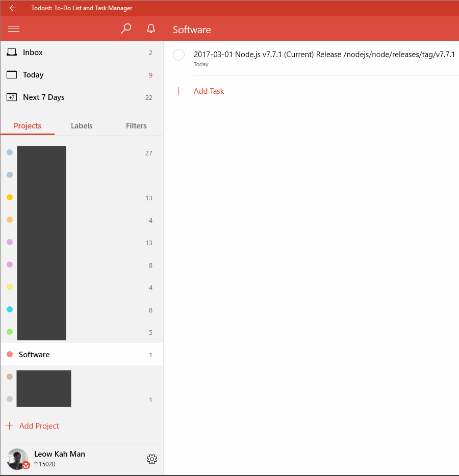Go back using the title bar arrow
The image size is (459, 476).
(12, 8)
